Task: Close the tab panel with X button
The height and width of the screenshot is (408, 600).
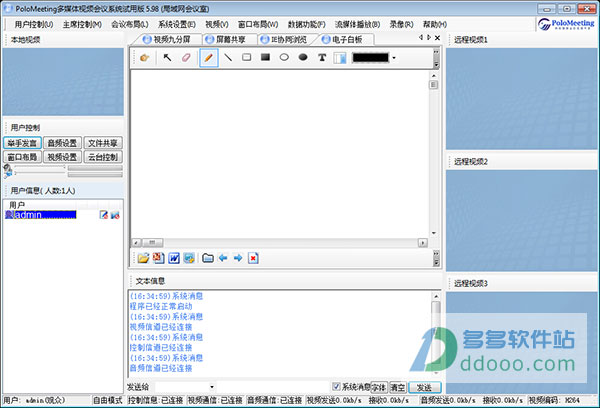Action: 437,38
